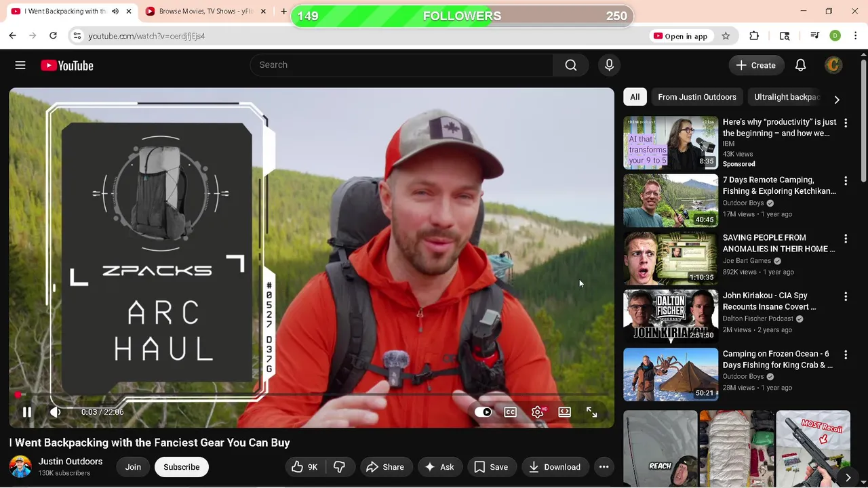
Task: Select the Ultralight backpacking chip
Action: tap(787, 97)
